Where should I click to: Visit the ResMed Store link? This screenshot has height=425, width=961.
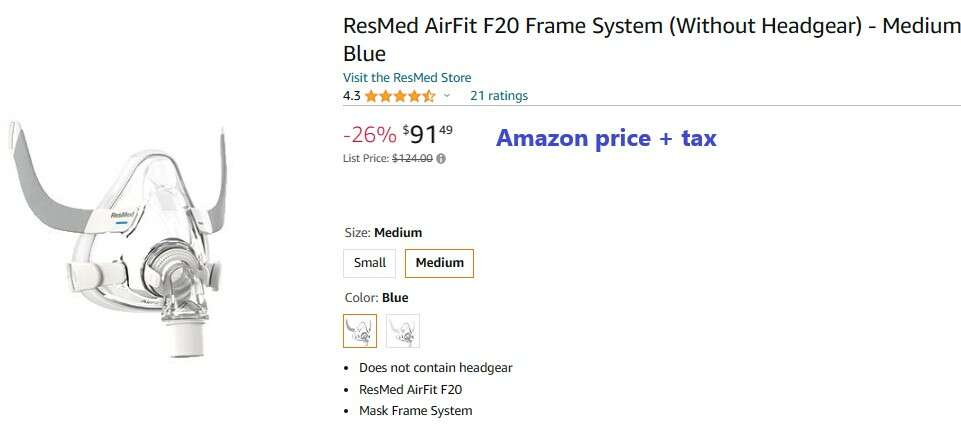point(407,77)
